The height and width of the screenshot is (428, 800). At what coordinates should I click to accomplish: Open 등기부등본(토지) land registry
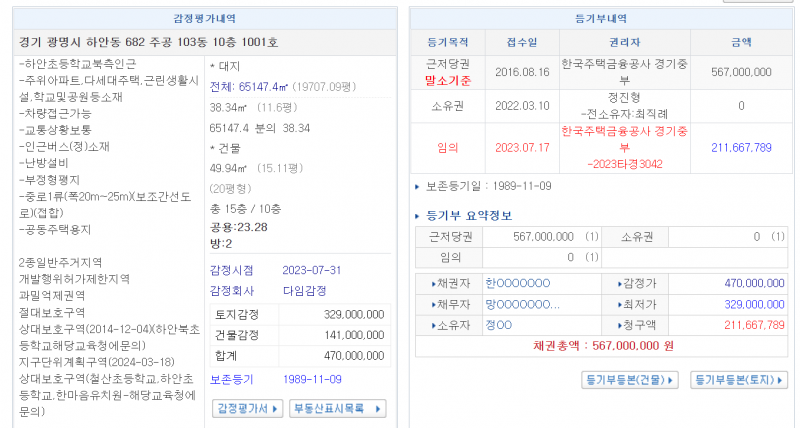click(x=738, y=380)
